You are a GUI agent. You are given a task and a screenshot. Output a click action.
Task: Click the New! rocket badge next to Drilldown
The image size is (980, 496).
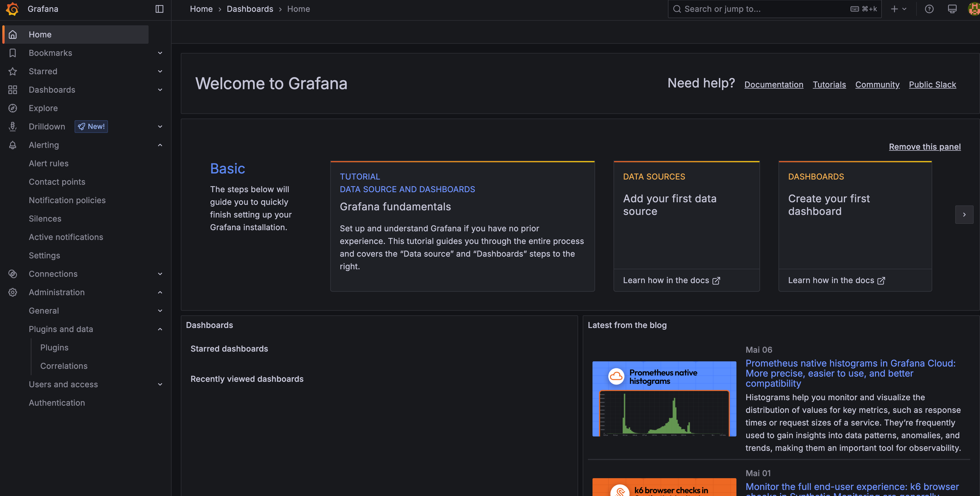[91, 127]
